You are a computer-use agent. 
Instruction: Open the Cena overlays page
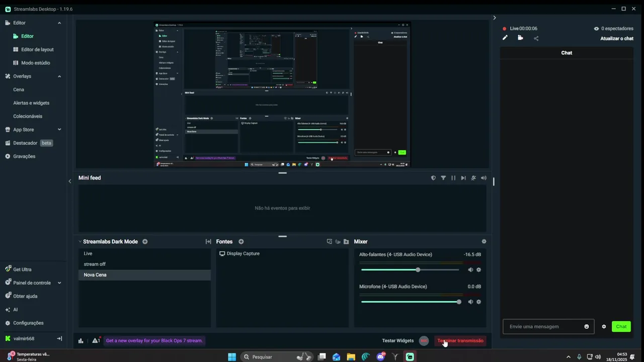pos(19,89)
